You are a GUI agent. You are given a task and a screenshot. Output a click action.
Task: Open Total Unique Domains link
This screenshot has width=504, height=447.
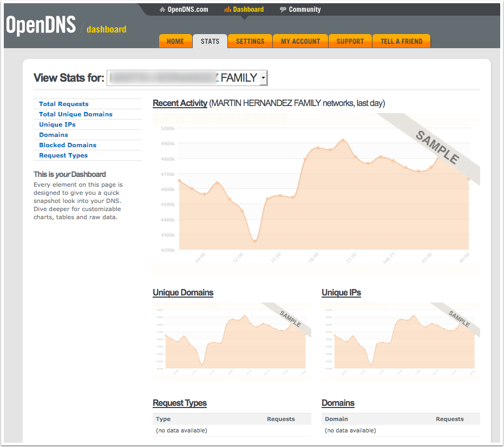(x=76, y=114)
